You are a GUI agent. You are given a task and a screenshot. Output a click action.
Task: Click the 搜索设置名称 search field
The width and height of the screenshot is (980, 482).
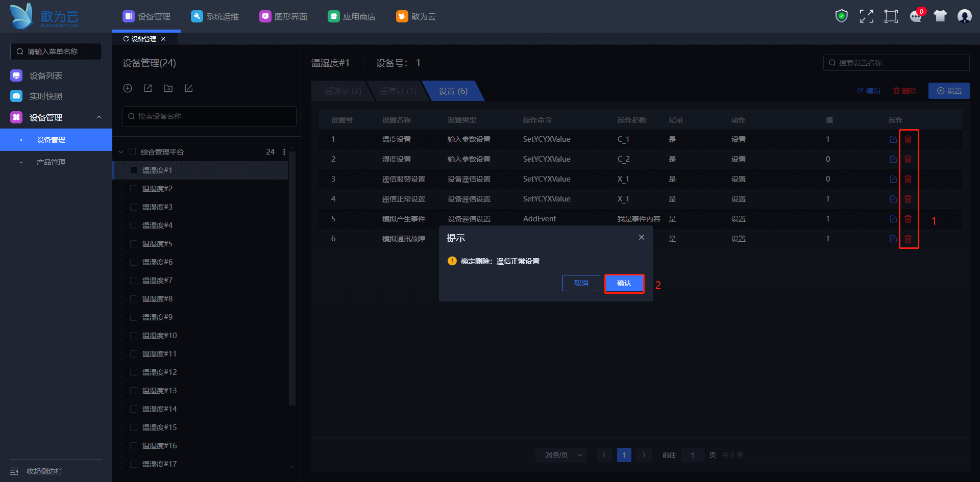896,63
